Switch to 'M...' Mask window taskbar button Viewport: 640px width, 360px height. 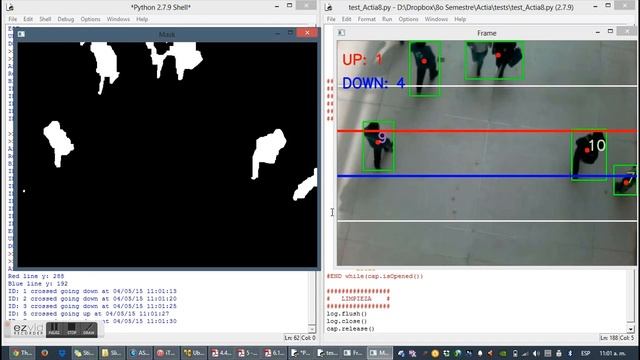click(380, 353)
